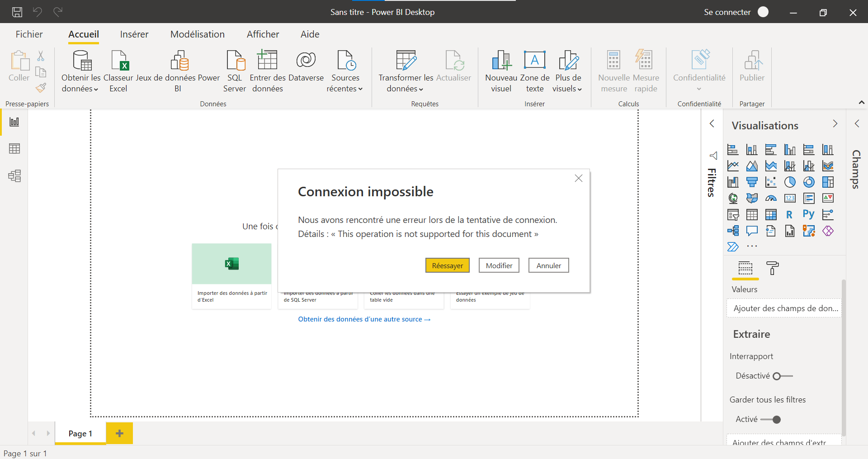Follow Obtenir des données d'une autre source link
The height and width of the screenshot is (459, 868).
(x=364, y=319)
